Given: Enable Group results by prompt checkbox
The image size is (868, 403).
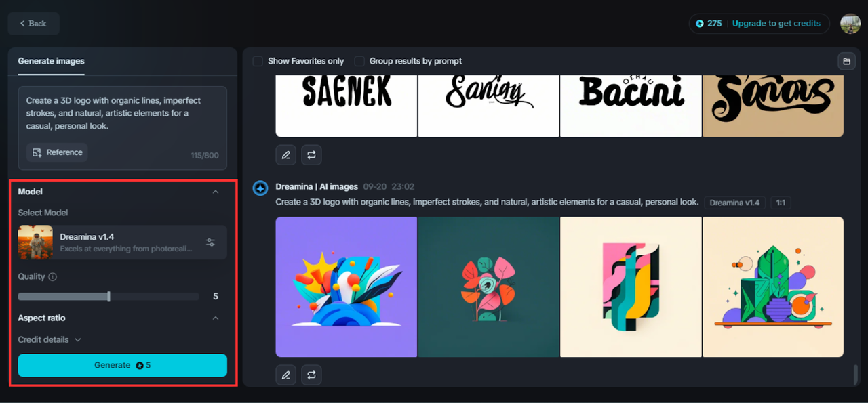Looking at the screenshot, I should coord(359,61).
